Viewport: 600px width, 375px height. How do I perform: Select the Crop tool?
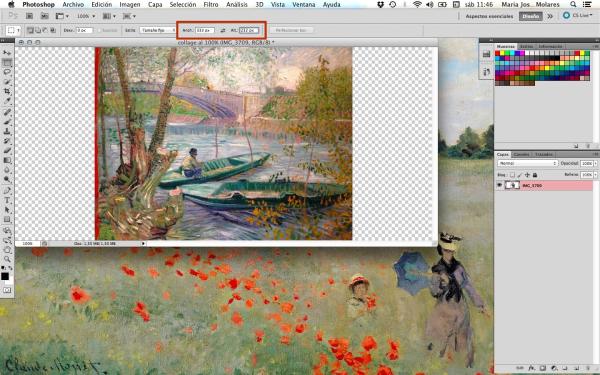[7, 91]
